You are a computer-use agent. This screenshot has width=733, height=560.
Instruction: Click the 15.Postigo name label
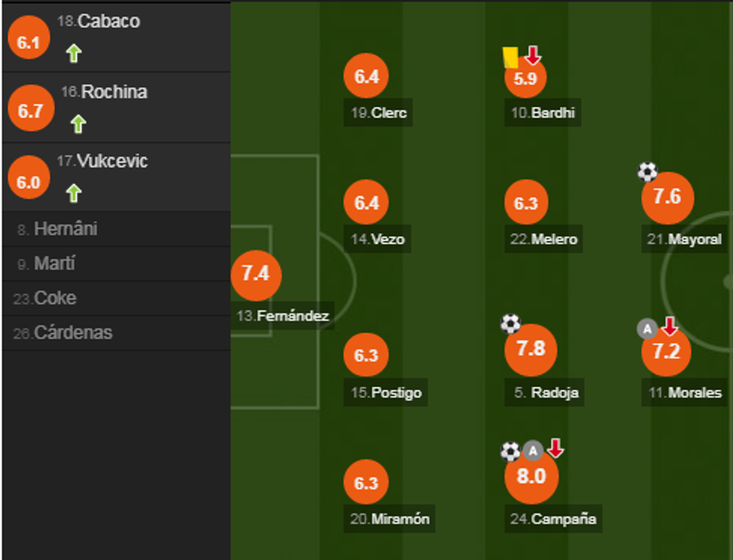click(386, 393)
